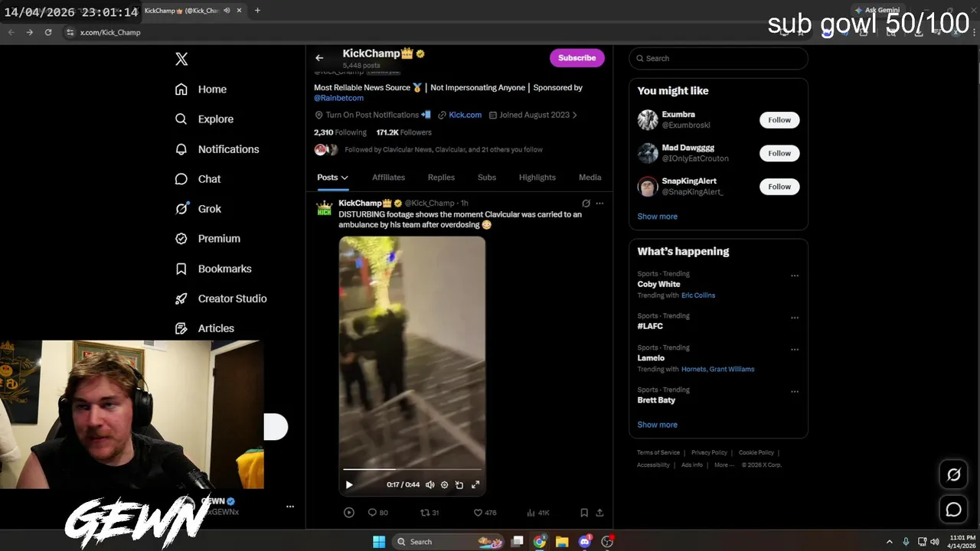Screen dimensions: 980x551
Task: Enter video fullscreen mode
Action: click(x=475, y=484)
